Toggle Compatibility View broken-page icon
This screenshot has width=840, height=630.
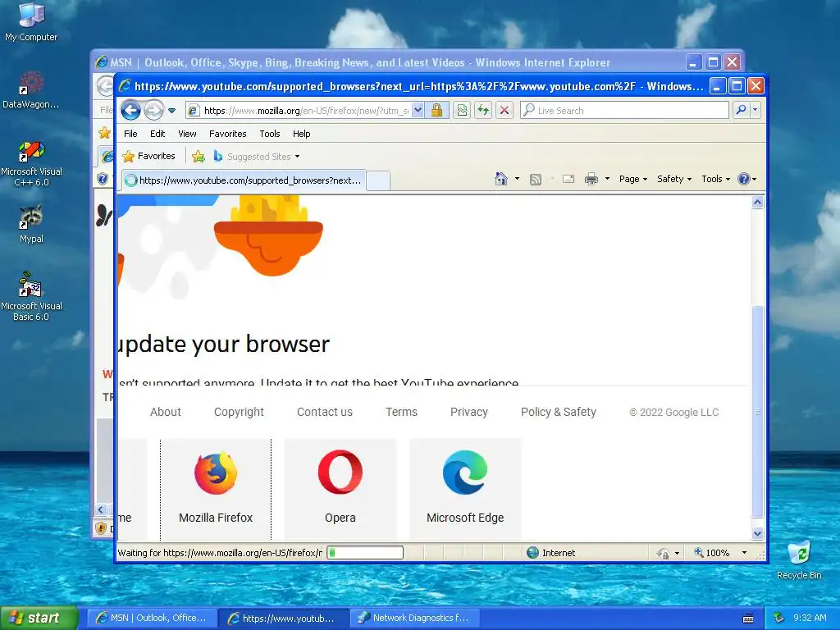(x=462, y=111)
